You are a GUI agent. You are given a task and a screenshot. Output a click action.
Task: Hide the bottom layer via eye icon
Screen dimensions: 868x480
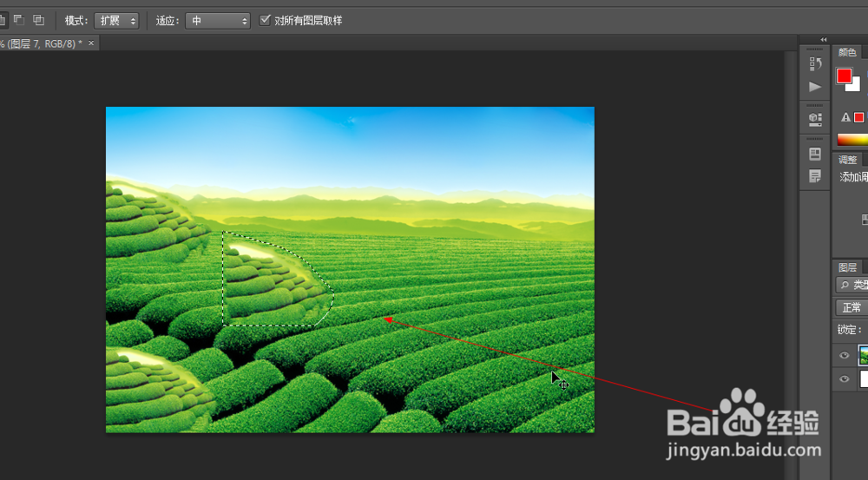(845, 379)
